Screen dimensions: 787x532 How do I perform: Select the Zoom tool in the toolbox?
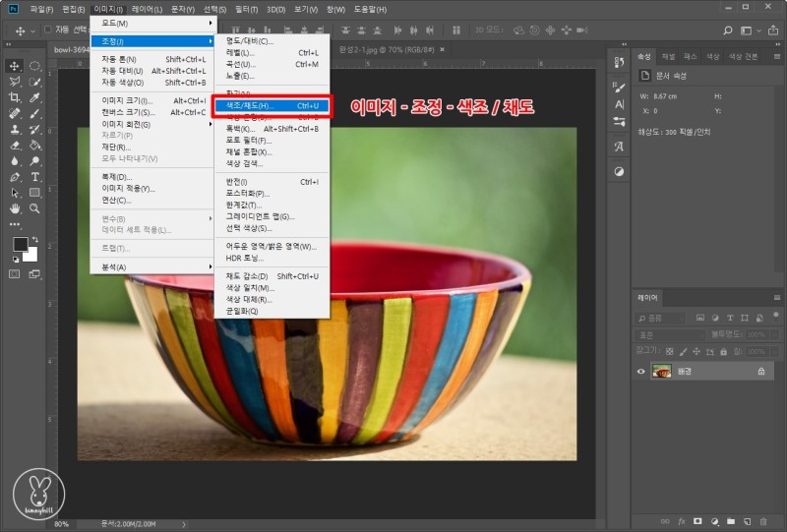[x=35, y=208]
